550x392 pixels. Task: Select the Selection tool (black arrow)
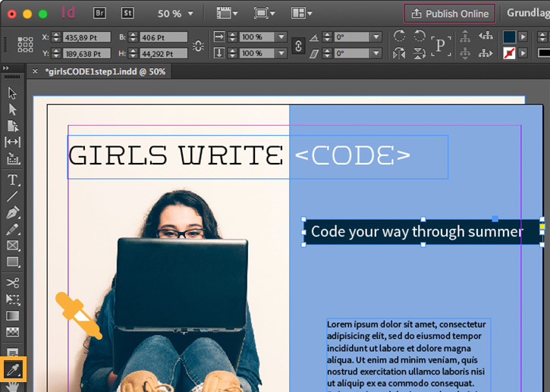12,93
